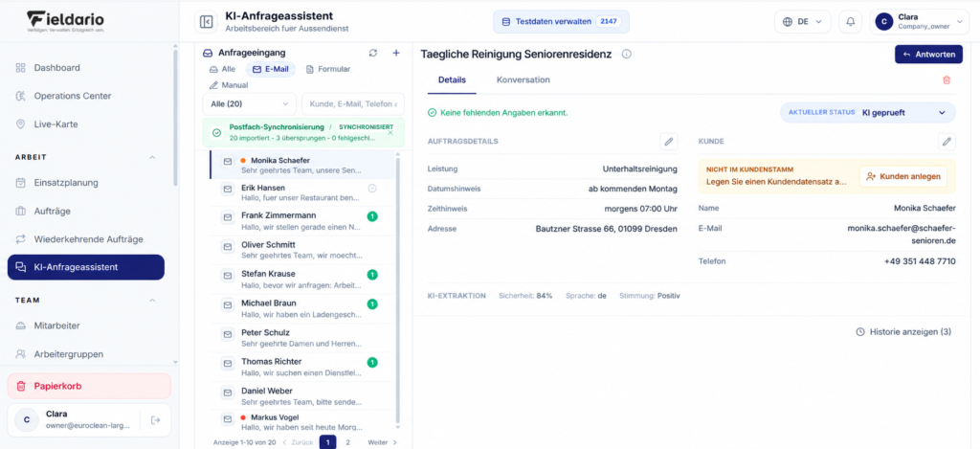Open the Papierkorb
Viewport: 980px width, 449px height.
coord(89,386)
